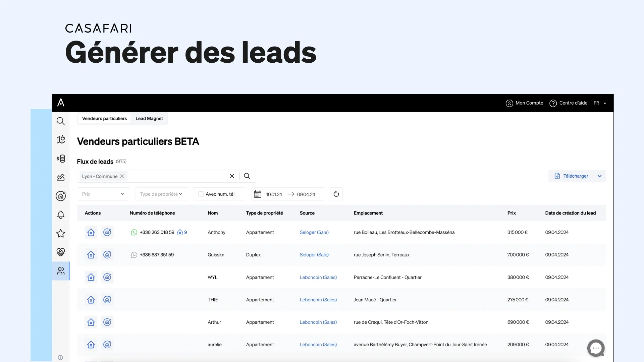Expand the Télécharger dropdown arrow
The width and height of the screenshot is (644, 362).
599,176
